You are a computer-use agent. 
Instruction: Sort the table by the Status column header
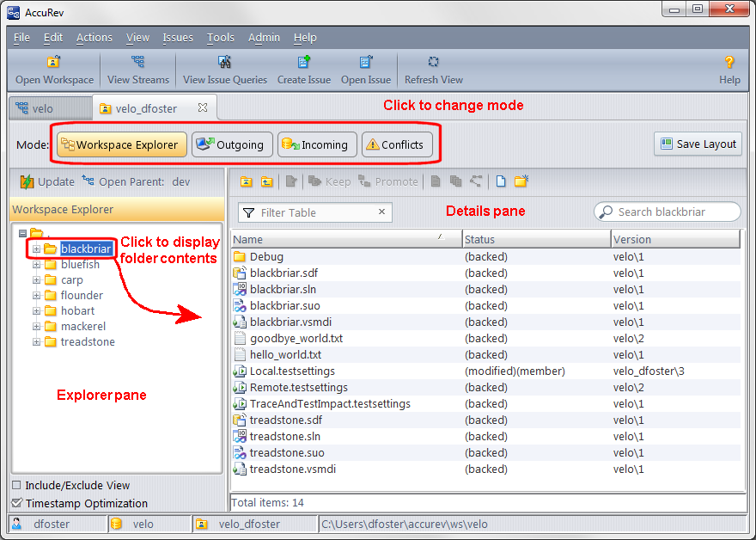(x=536, y=239)
